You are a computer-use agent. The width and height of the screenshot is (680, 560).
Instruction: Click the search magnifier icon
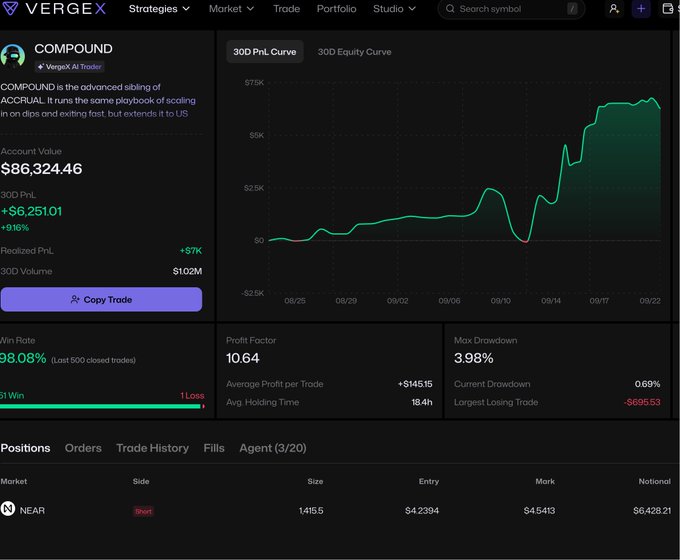pos(450,9)
